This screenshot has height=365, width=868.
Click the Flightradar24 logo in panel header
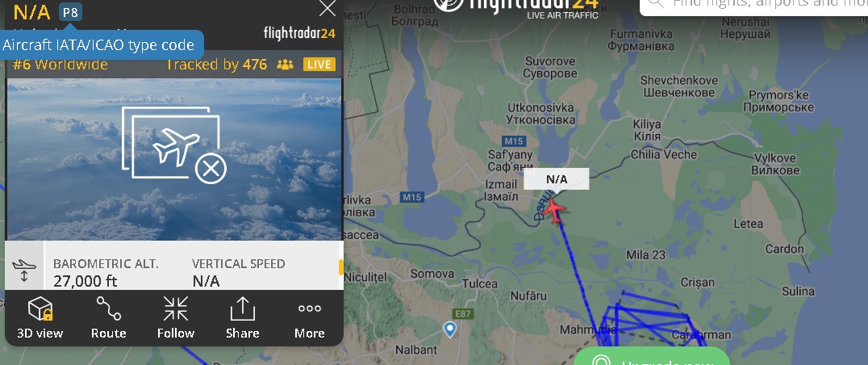(x=299, y=33)
